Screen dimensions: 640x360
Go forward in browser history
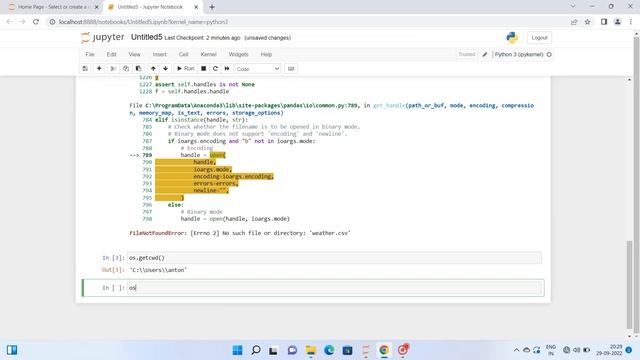pyautogui.click(x=22, y=22)
